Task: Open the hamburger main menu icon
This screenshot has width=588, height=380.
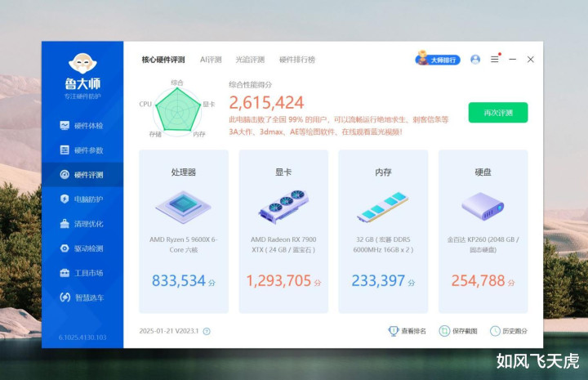Action: (495, 60)
